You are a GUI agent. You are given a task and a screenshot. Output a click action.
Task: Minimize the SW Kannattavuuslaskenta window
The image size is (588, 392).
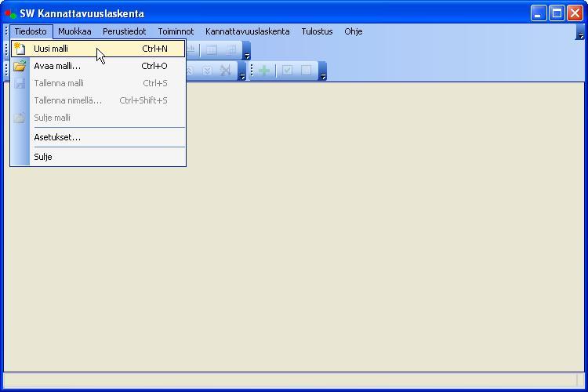pyautogui.click(x=539, y=13)
